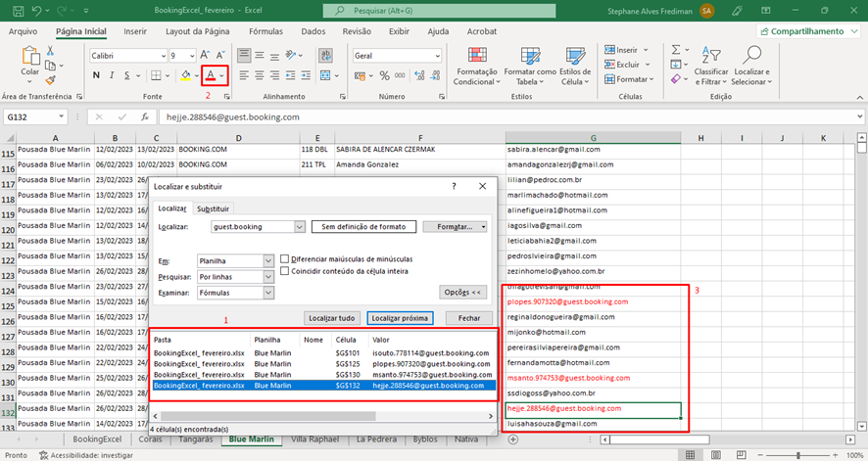The width and height of the screenshot is (868, 461).
Task: Click the Formatação Condicional icon
Action: coord(476,56)
